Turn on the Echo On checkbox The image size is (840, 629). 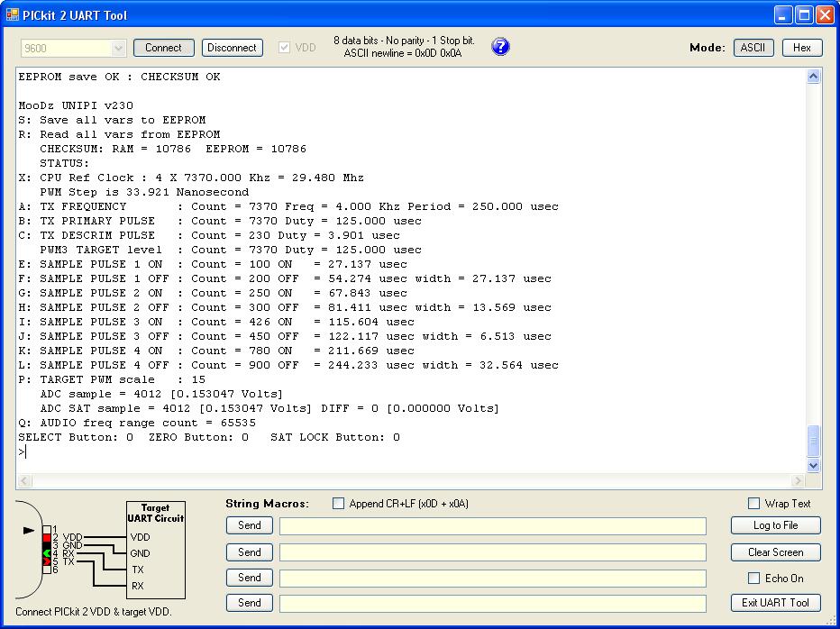[x=754, y=579]
